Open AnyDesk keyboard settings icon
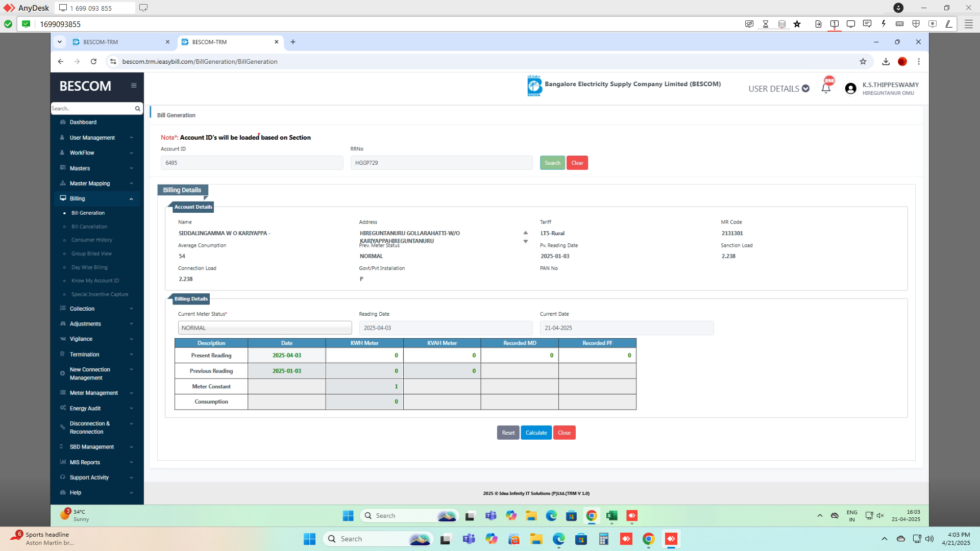This screenshot has height=551, width=980. (x=900, y=24)
